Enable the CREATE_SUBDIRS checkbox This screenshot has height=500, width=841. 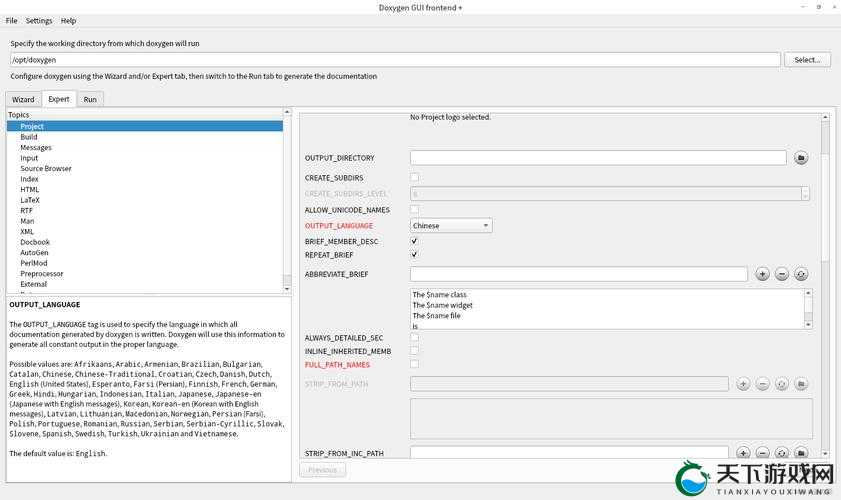click(414, 178)
